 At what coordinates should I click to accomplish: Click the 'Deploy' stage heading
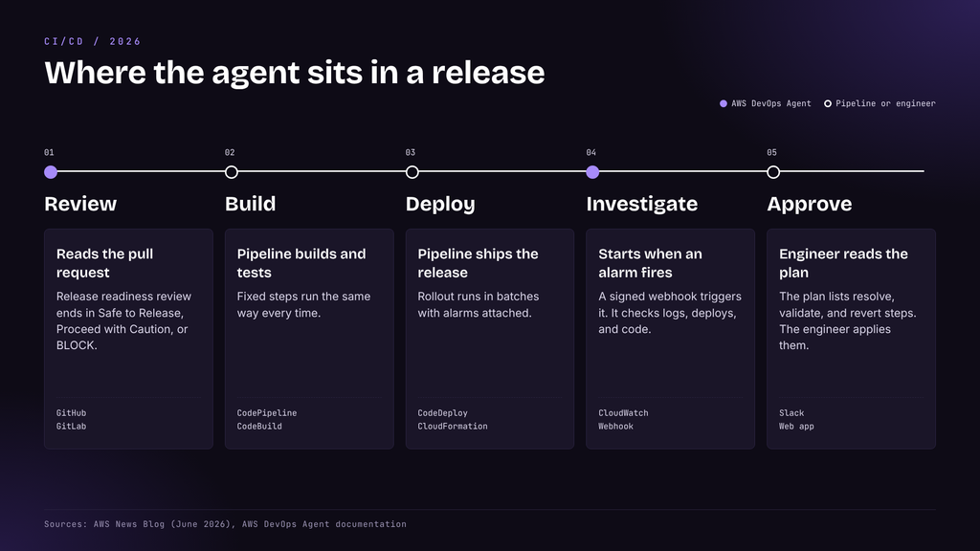tap(440, 205)
